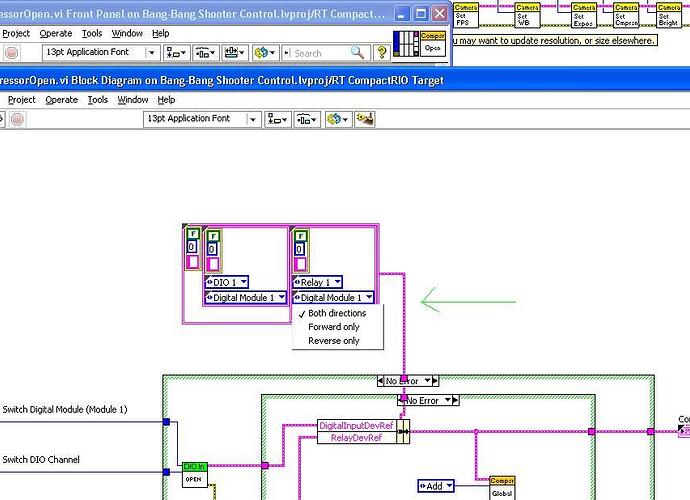Show Context Help question mark button
The image size is (690, 500).
click(382, 53)
